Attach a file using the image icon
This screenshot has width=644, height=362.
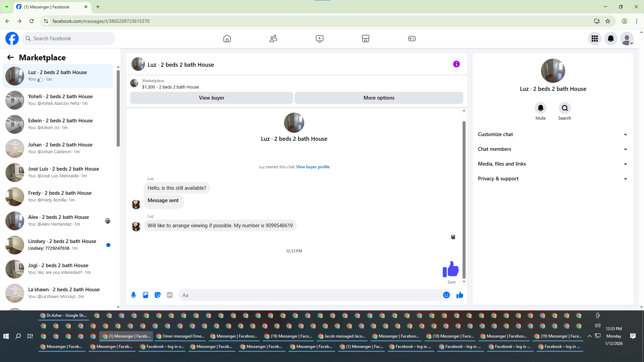pos(146,295)
